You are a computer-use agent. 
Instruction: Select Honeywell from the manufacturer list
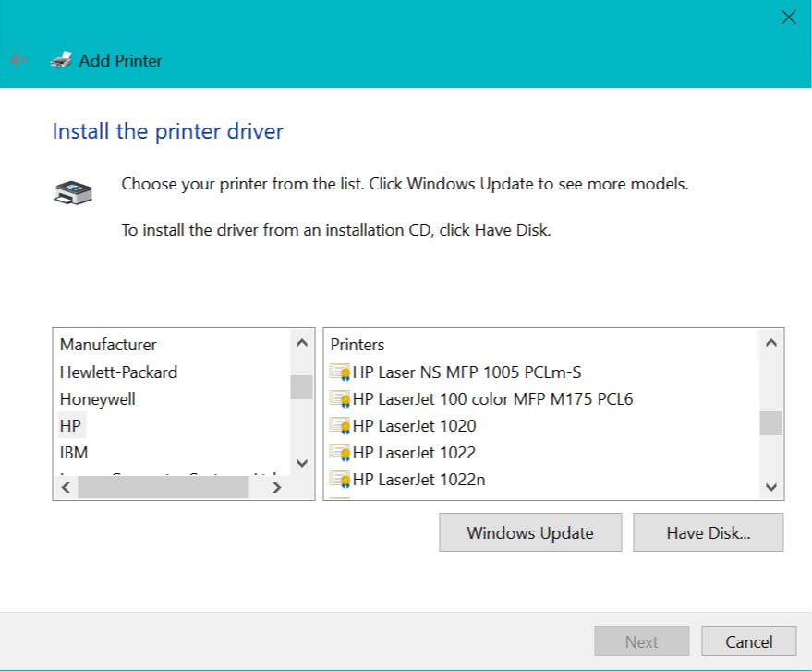tap(98, 399)
